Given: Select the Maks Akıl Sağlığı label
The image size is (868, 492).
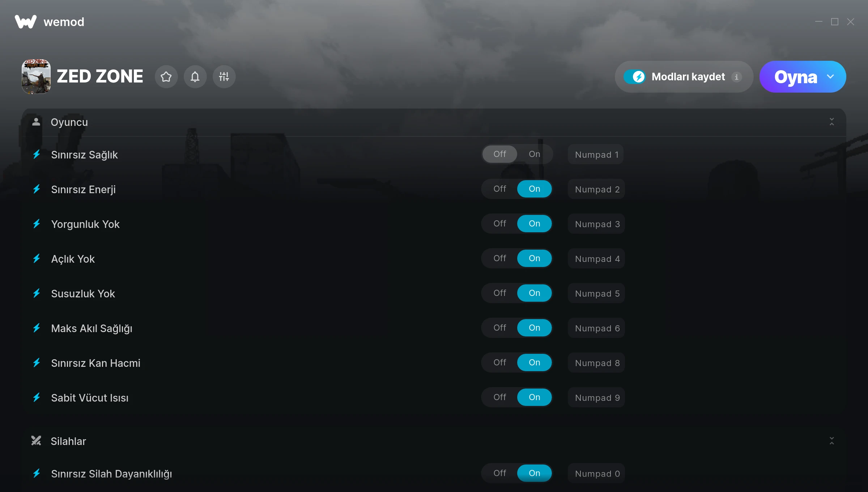Looking at the screenshot, I should coord(92,328).
